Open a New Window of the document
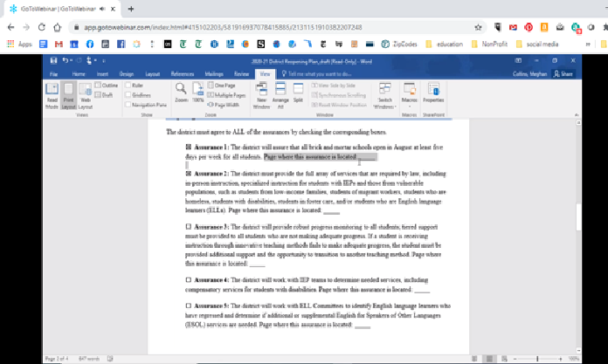The height and width of the screenshot is (364, 608). coord(261,96)
